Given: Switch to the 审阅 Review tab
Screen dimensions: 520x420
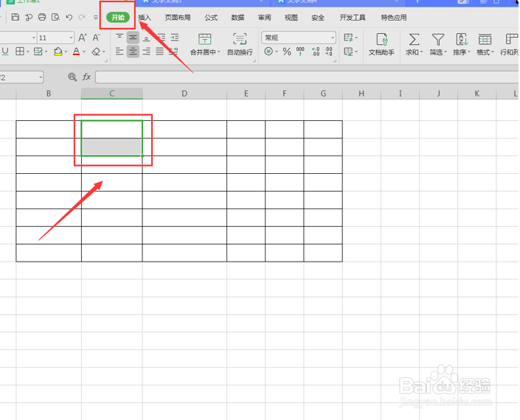Looking at the screenshot, I should tap(264, 18).
